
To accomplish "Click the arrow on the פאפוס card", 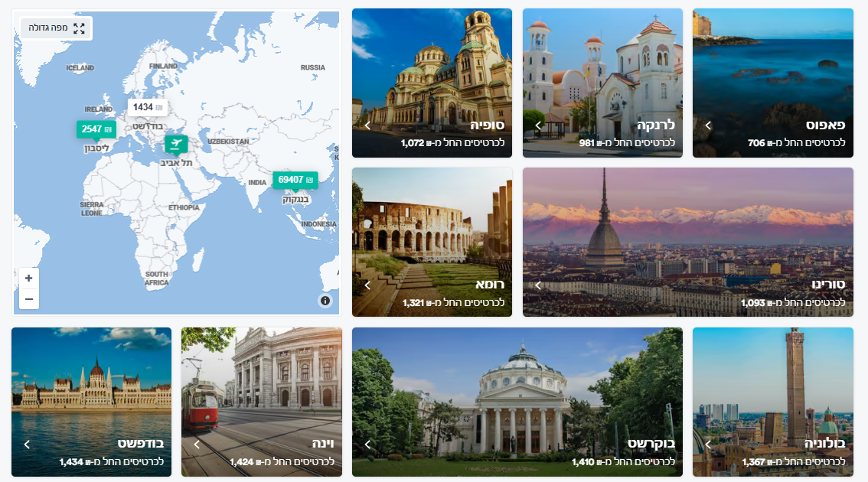I will [x=708, y=125].
